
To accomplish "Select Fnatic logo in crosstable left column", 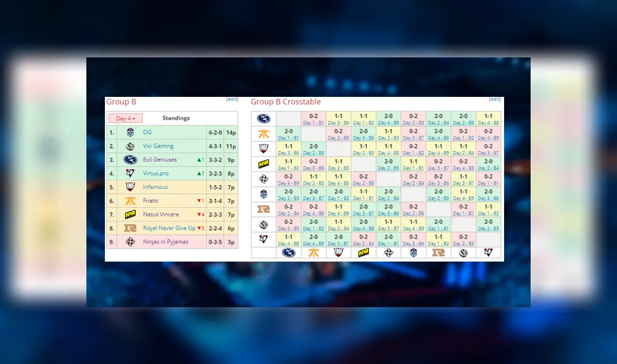I will pos(263,133).
